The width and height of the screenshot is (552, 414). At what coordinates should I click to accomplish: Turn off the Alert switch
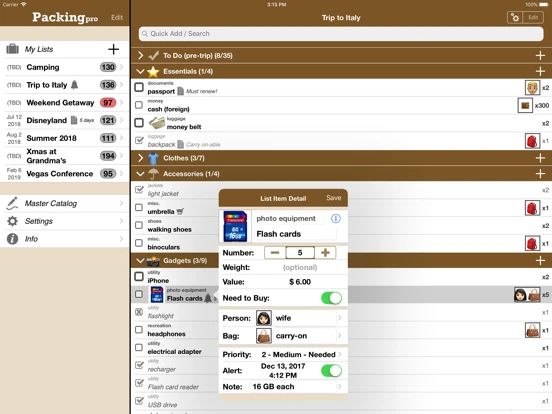[331, 371]
